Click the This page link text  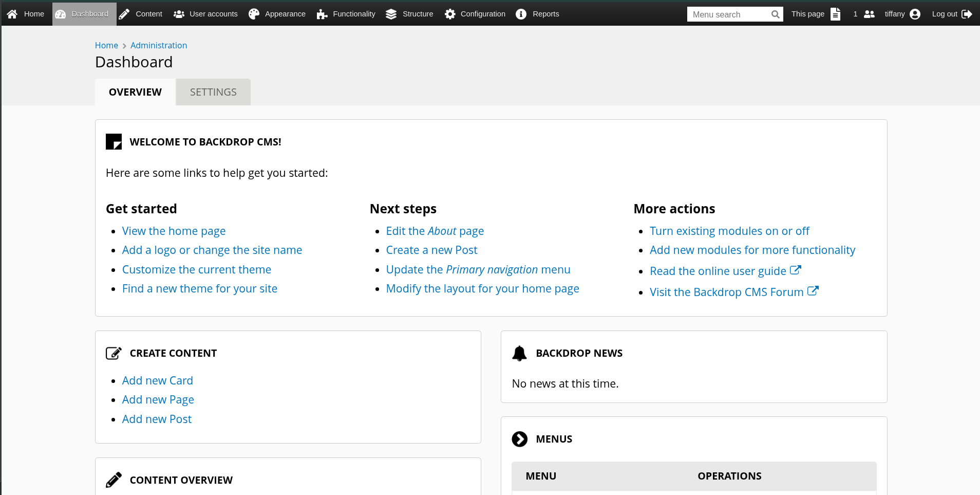point(807,14)
